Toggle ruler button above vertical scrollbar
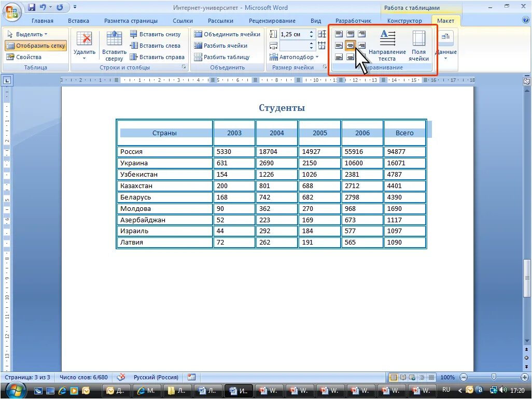This screenshot has width=532, height=399. pyautogui.click(x=527, y=81)
